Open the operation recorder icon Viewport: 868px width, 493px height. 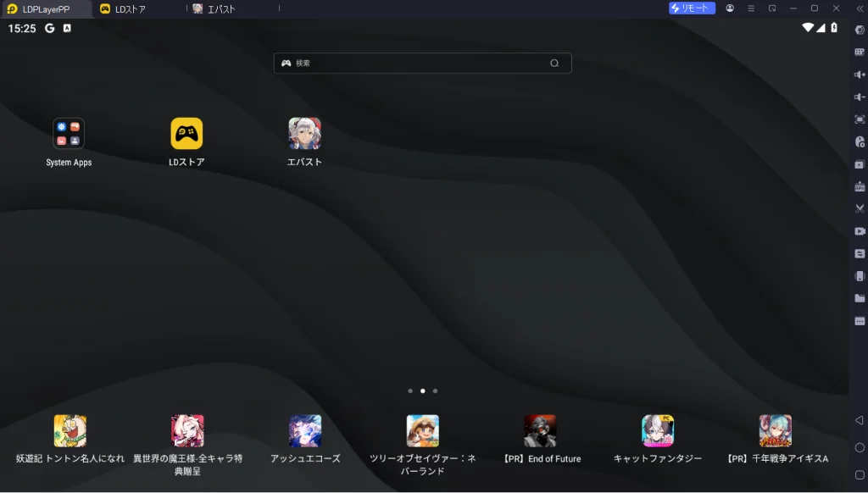[860, 141]
